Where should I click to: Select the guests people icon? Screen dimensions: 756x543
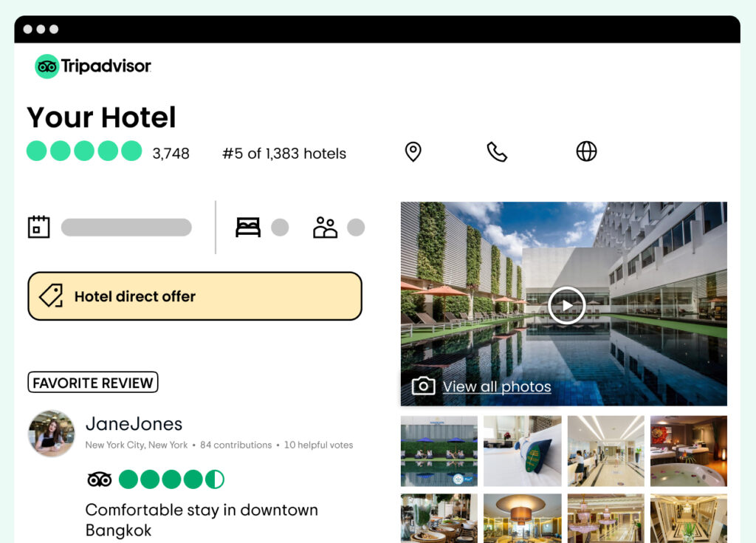pyautogui.click(x=326, y=228)
